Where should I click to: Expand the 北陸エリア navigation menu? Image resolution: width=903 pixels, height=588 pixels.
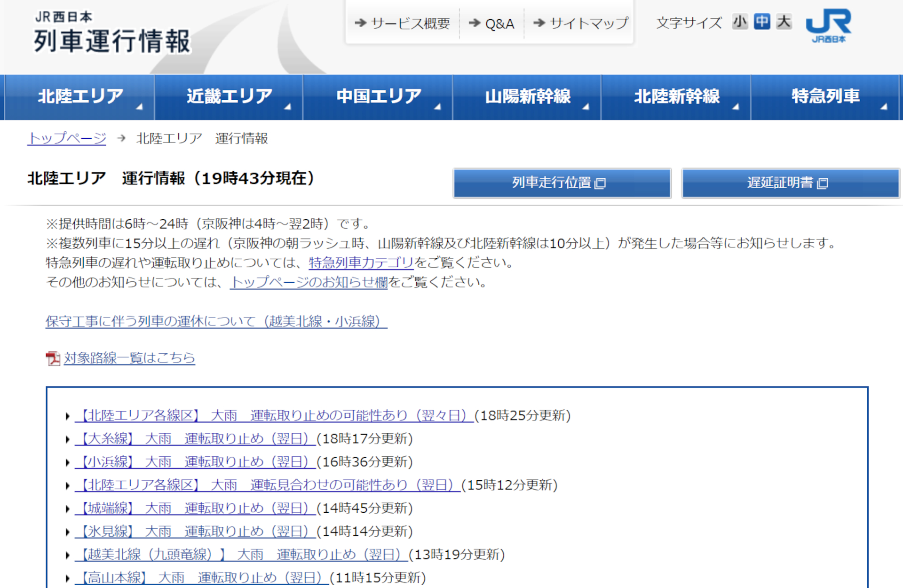80,97
